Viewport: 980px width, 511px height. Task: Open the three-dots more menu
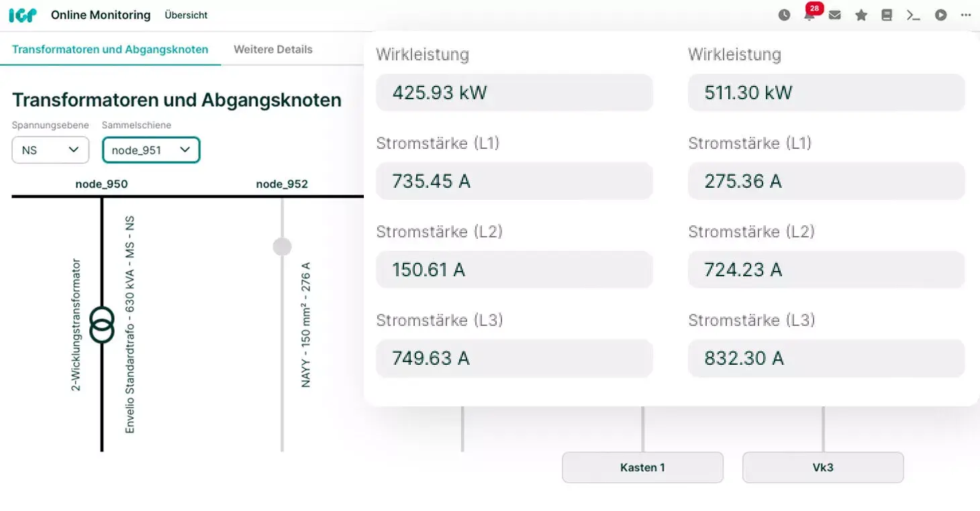(x=966, y=15)
